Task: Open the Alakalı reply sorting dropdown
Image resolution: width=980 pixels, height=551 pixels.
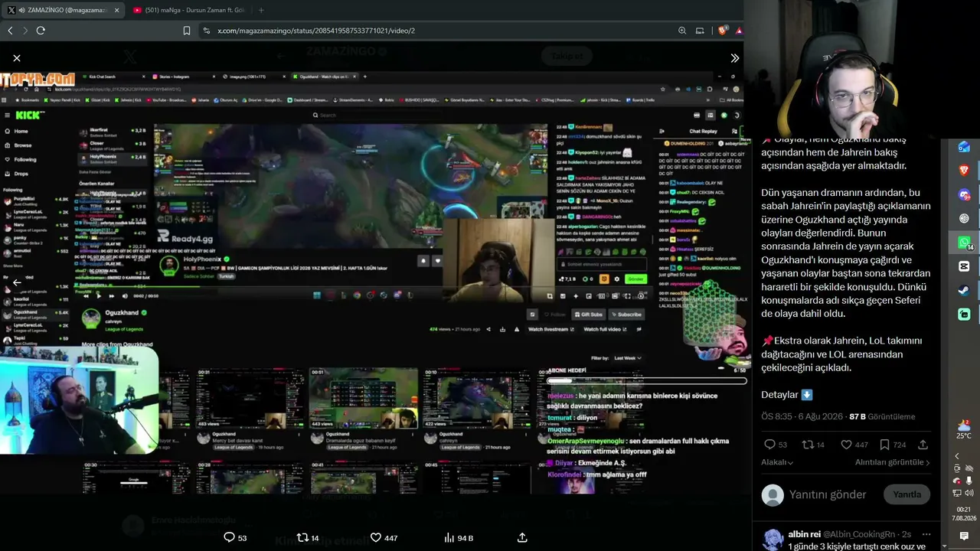Action: [777, 462]
